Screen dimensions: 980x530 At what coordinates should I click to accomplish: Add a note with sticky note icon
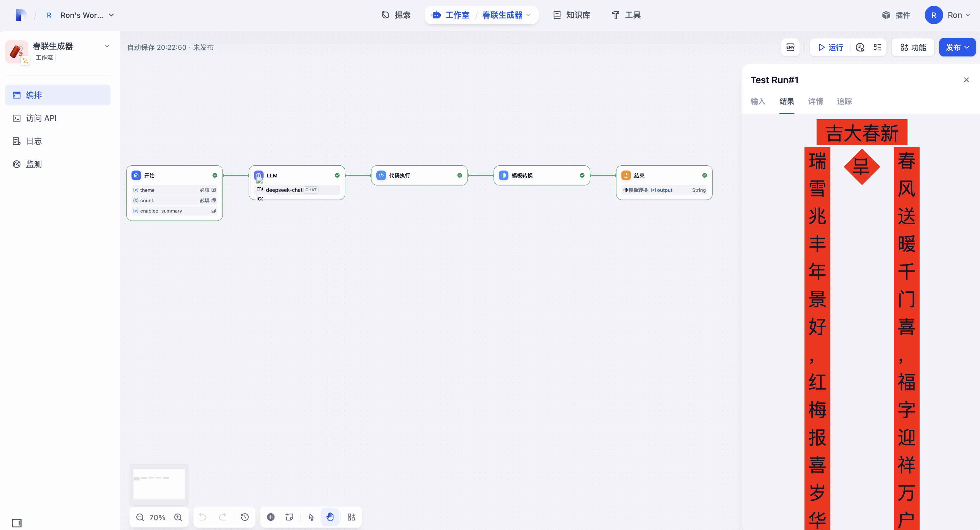pos(289,517)
